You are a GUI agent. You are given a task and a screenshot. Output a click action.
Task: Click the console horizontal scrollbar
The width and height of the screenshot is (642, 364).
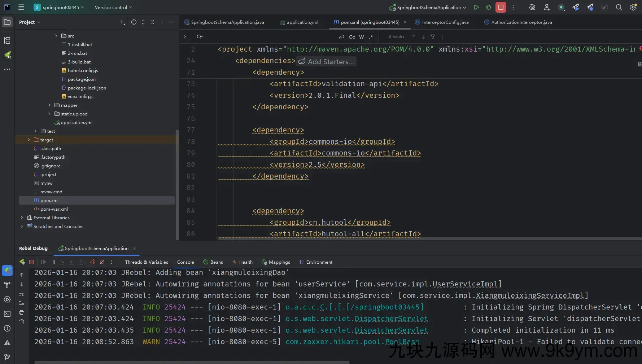[191, 362]
